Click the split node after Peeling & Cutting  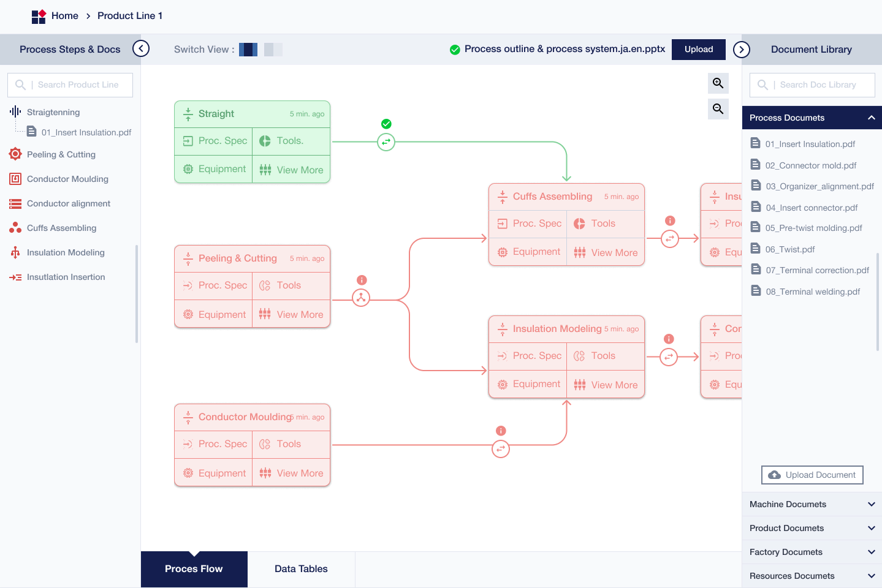click(361, 298)
